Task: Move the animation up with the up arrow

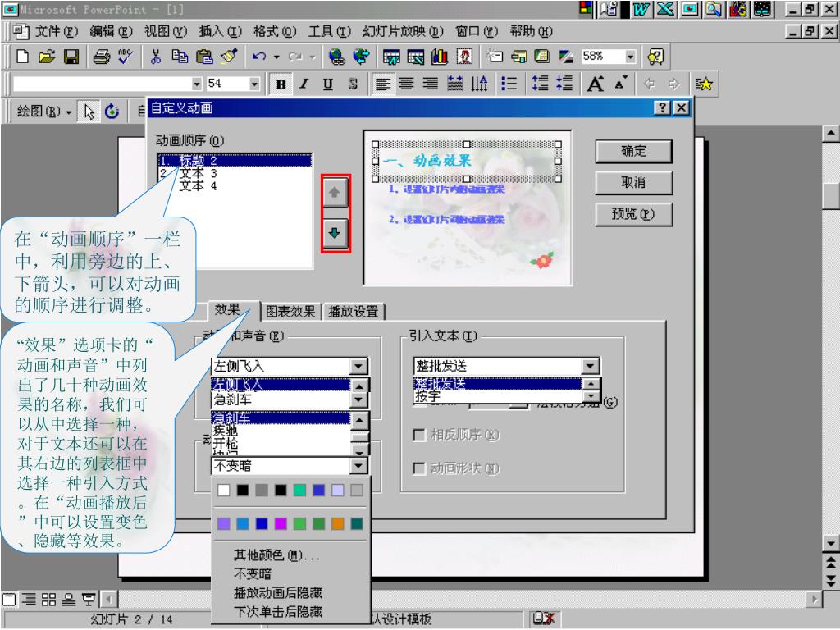Action: click(335, 192)
